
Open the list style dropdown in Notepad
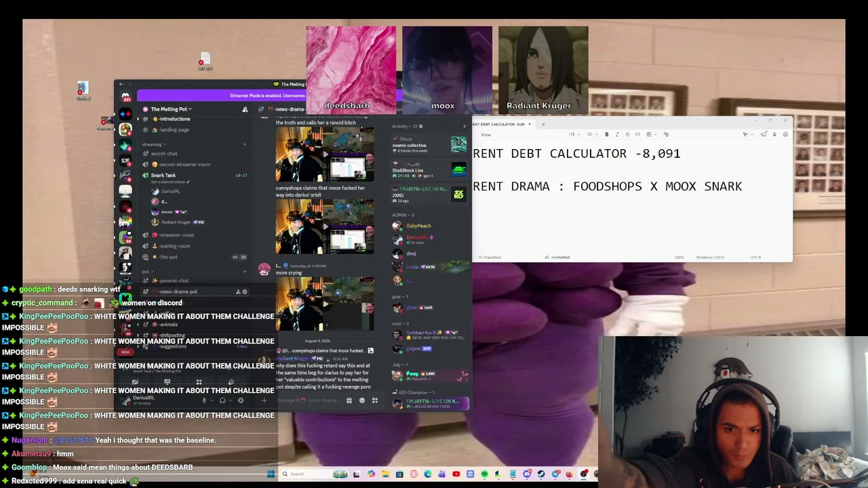coord(591,134)
